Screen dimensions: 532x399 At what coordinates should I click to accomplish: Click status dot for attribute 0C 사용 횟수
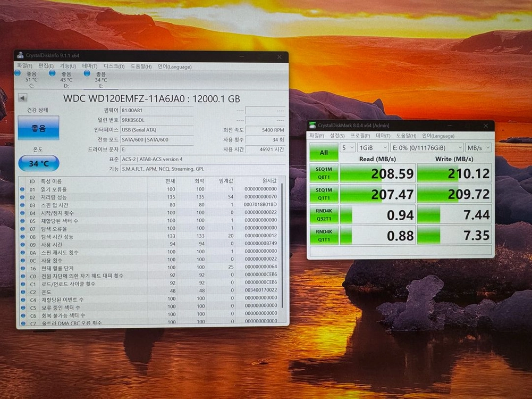[22, 260]
